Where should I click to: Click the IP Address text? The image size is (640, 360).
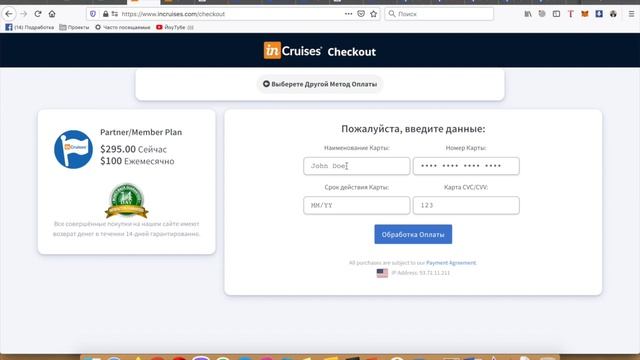click(x=421, y=273)
